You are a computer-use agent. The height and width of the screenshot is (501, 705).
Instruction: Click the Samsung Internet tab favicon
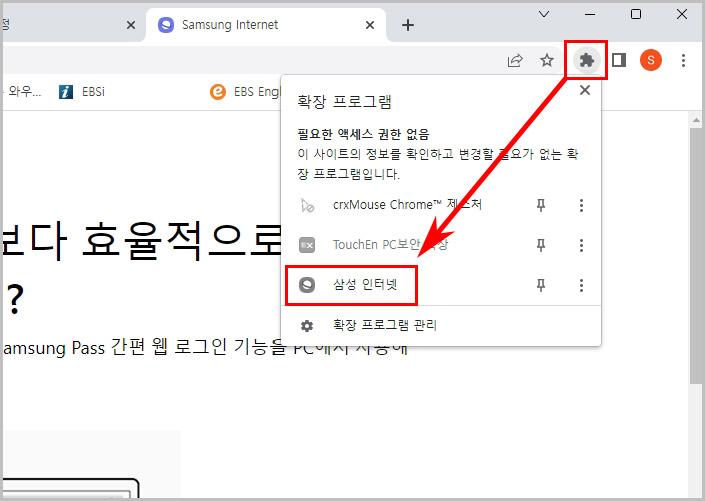166,25
